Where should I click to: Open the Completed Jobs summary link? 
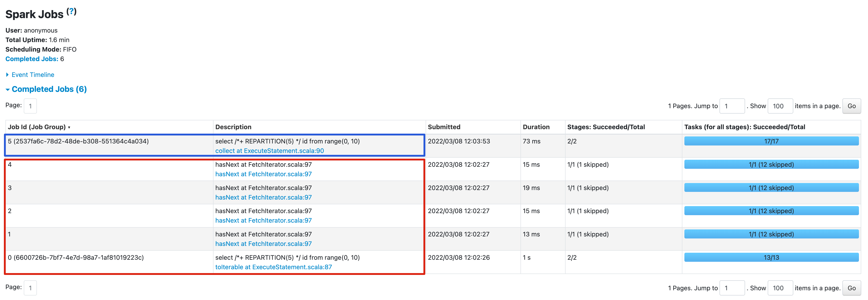[x=32, y=59]
